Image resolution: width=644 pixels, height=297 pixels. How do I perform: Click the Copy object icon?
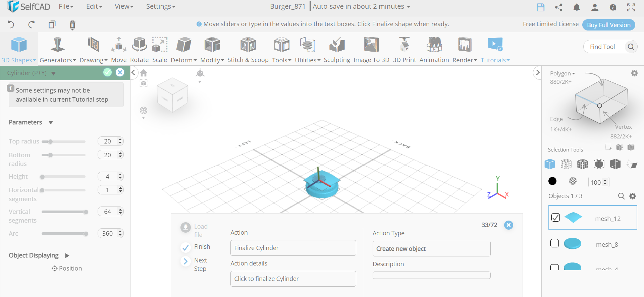52,24
